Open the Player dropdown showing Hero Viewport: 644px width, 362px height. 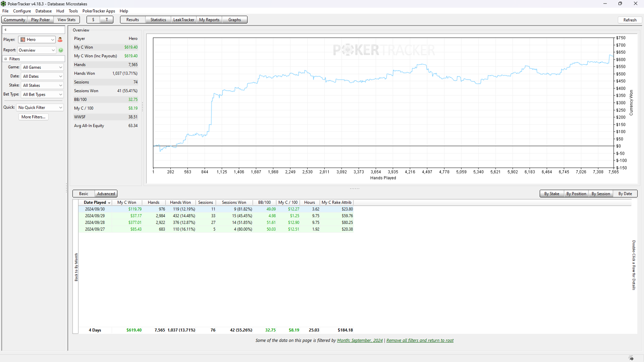click(x=37, y=40)
